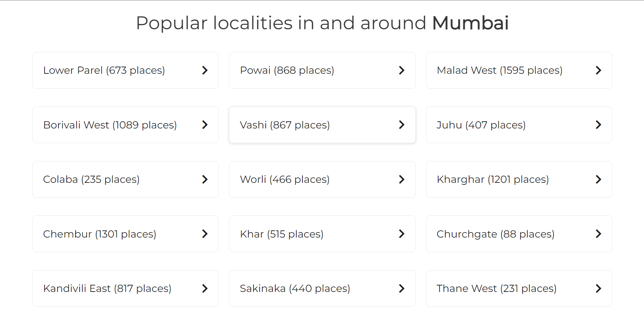
Task: Click the chevron next to Churchgate
Action: (x=599, y=234)
